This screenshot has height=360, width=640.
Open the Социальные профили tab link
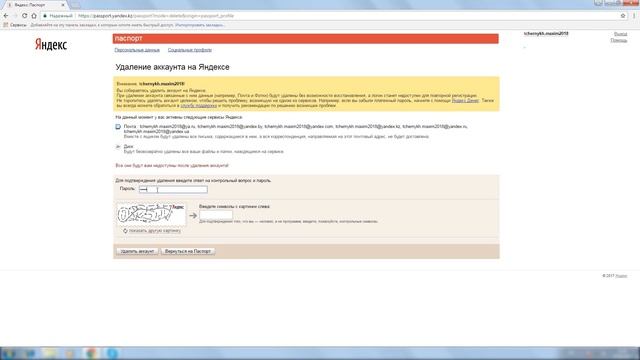(190, 50)
